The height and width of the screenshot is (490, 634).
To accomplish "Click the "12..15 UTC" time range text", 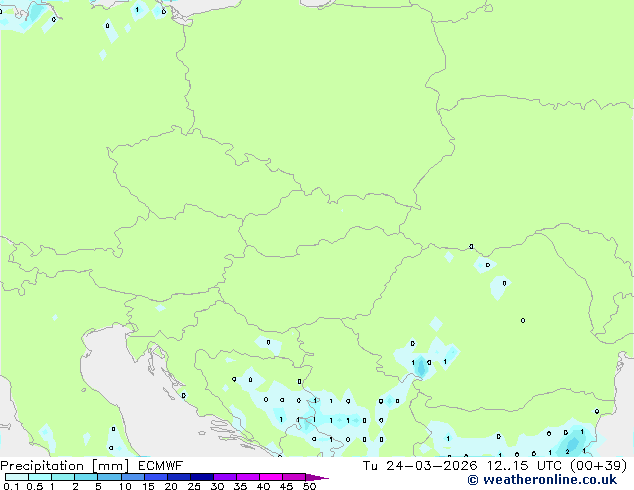I will click(x=524, y=466).
